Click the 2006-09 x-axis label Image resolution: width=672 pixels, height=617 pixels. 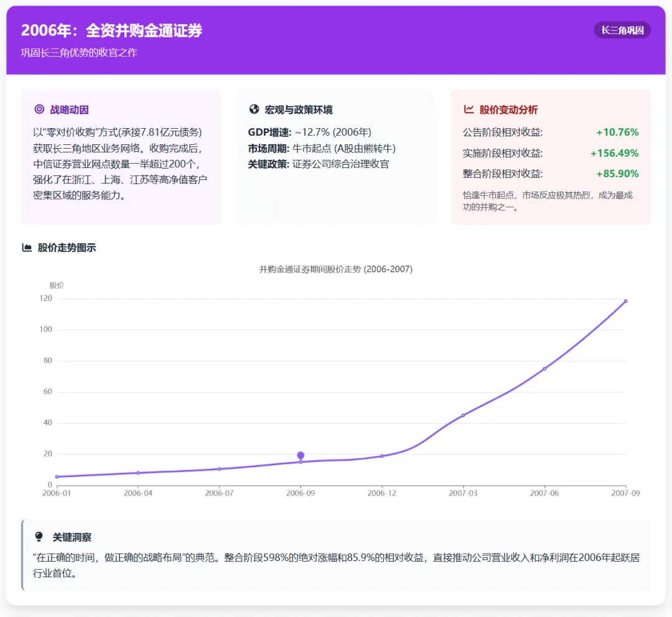(301, 493)
